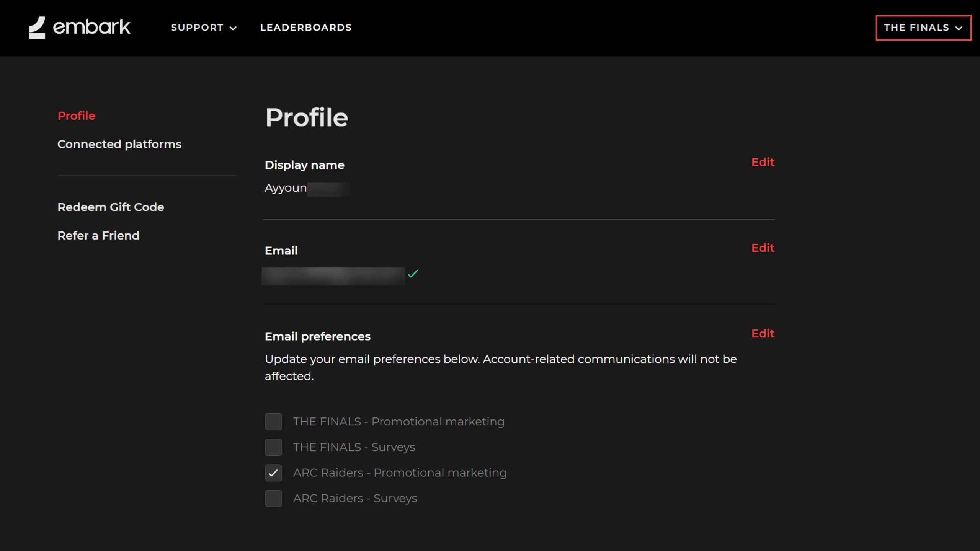The height and width of the screenshot is (551, 980).
Task: Check THE FINALS Surveys checkbox
Action: click(x=273, y=447)
